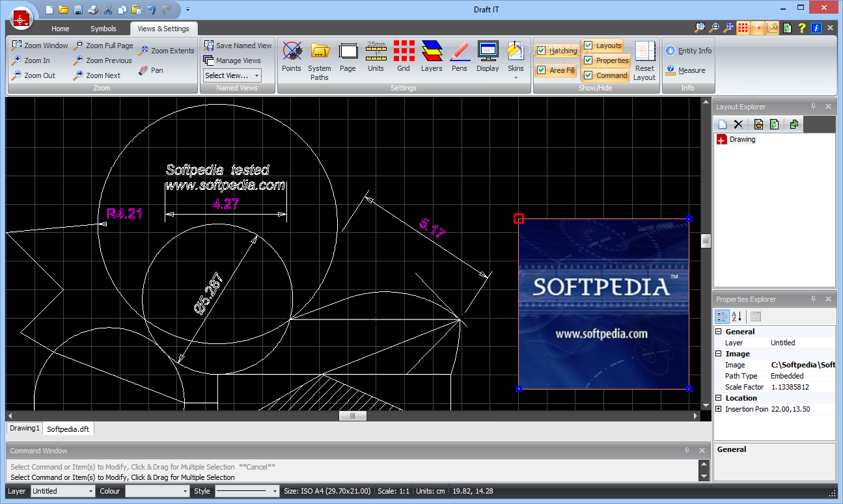Viewport: 843px width, 504px height.
Task: Open the Pens settings
Action: coord(460,57)
